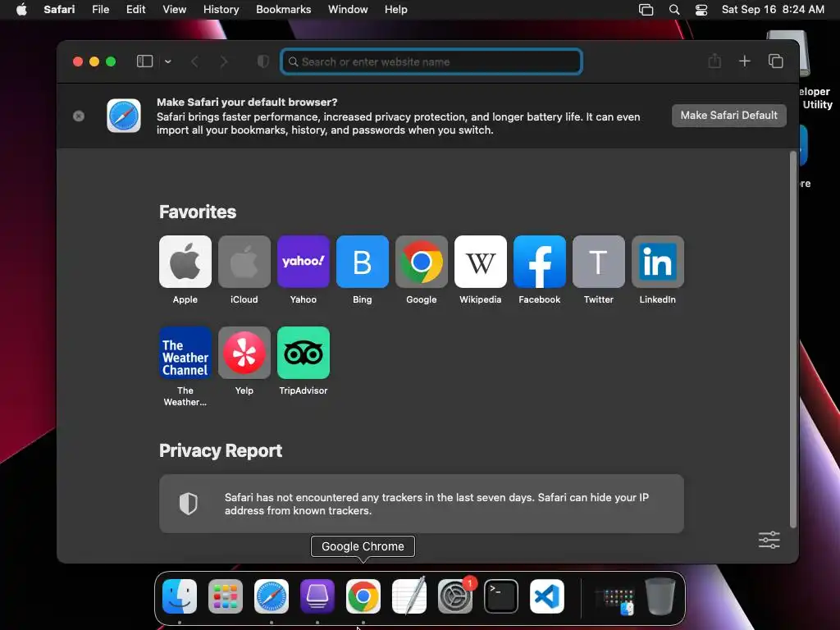Open the History menu
Image resolution: width=840 pixels, height=630 pixels.
click(x=221, y=9)
